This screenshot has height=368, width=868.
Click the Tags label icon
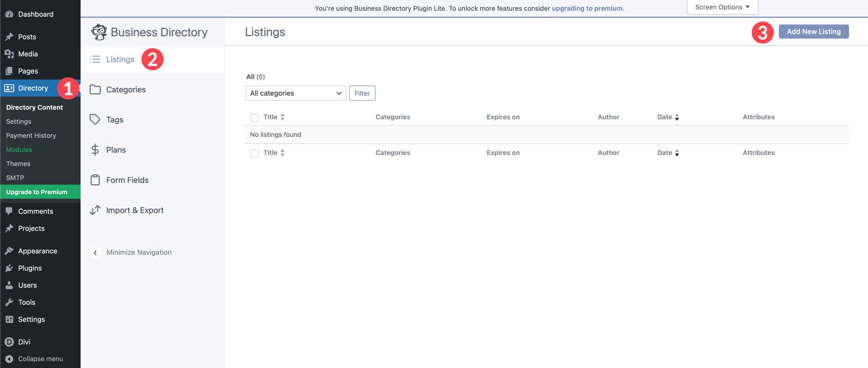pos(95,120)
